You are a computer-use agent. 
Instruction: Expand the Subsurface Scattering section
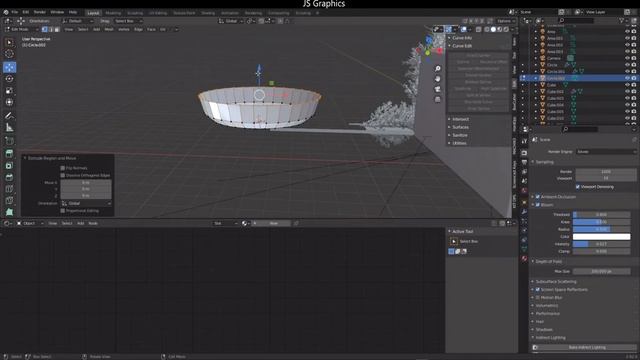pos(556,282)
